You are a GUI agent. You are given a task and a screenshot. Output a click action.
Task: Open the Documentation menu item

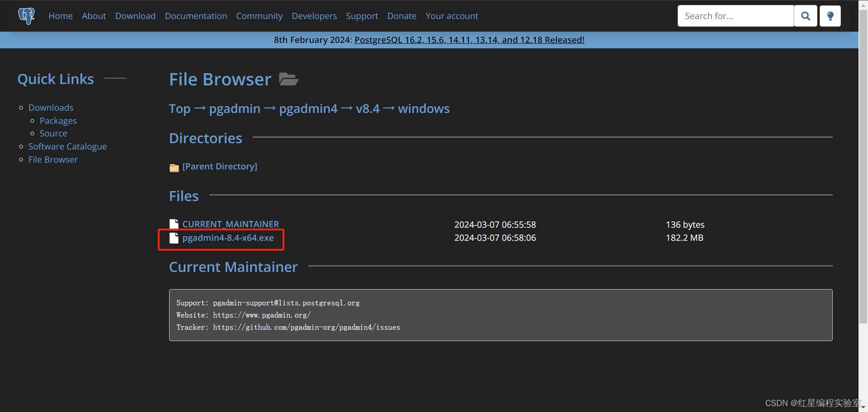click(196, 16)
